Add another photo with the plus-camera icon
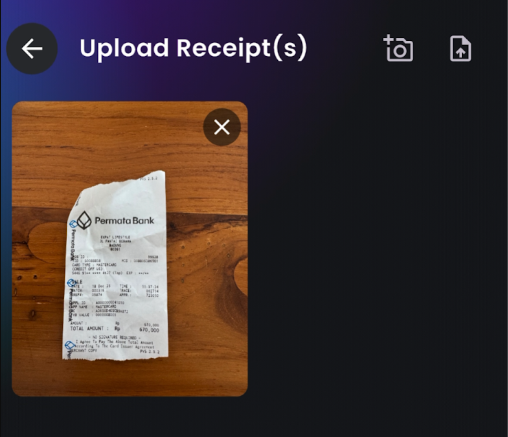Image resolution: width=508 pixels, height=437 pixels. point(398,48)
